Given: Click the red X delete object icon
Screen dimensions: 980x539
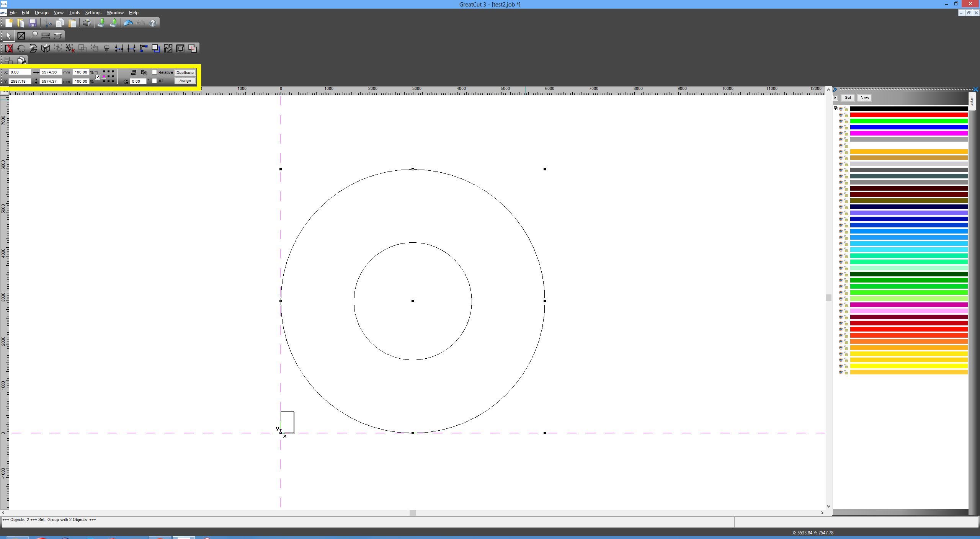Looking at the screenshot, I should point(8,48).
